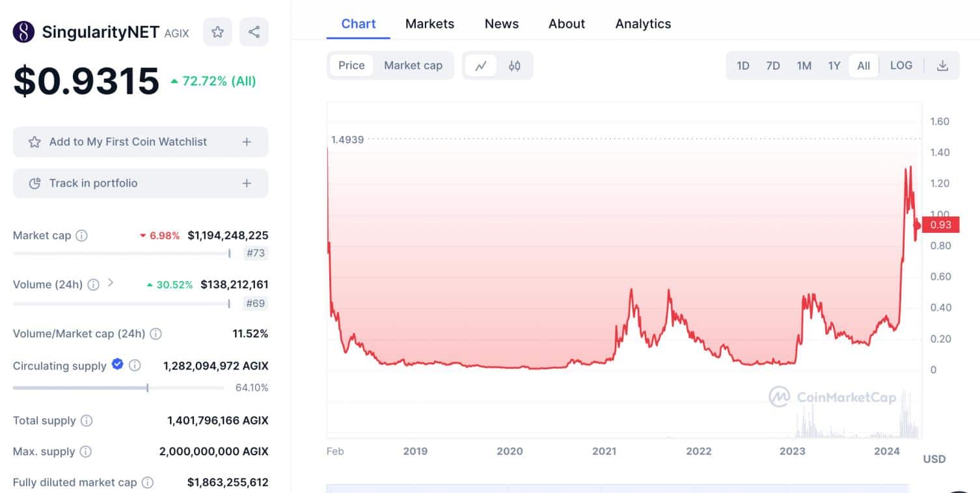Click the AGIX ticker symbol label

coord(177,33)
